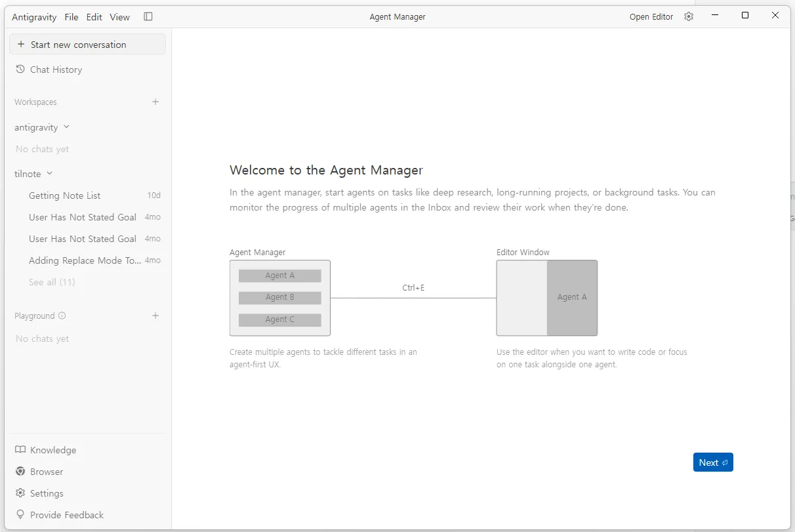Click the Agent A box in Agent Manager diagram
The height and width of the screenshot is (532, 795).
pyautogui.click(x=280, y=276)
